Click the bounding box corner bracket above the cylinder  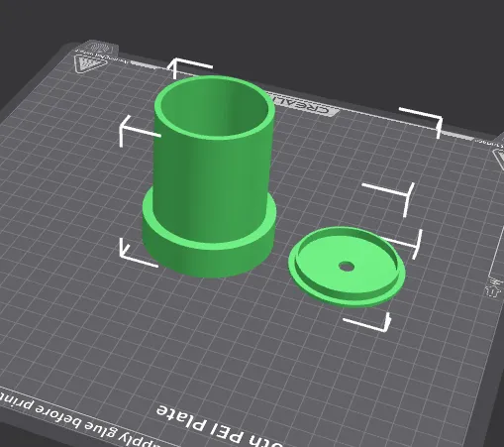[190, 67]
